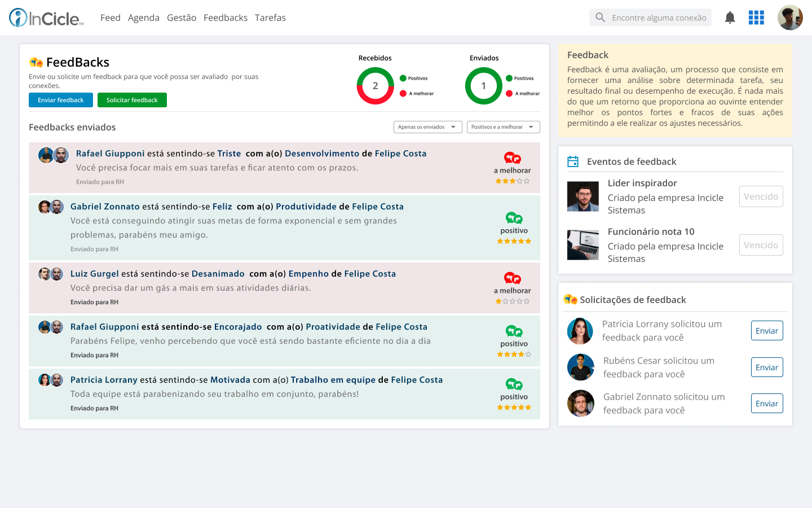Click the Trabalho em equipe link
Screen dimensions: 812x508
coord(333,380)
